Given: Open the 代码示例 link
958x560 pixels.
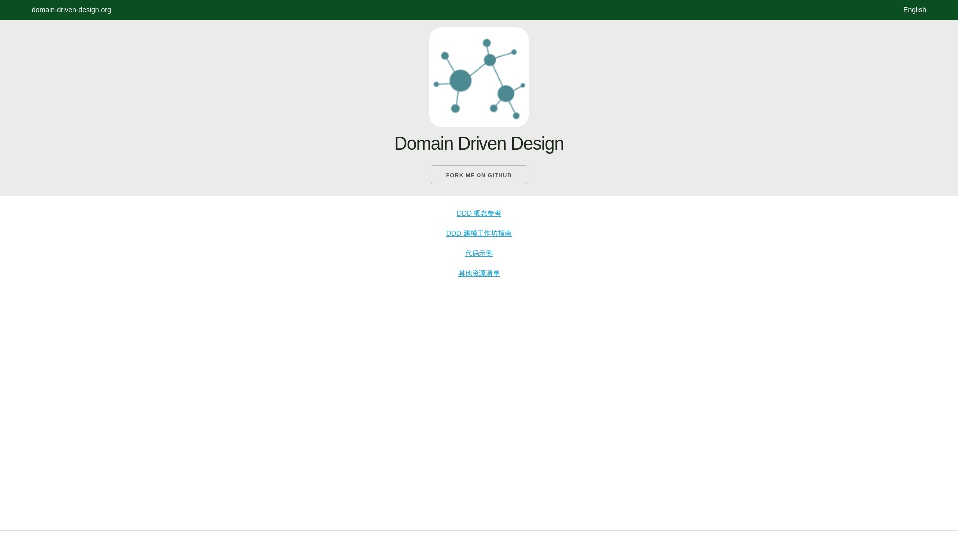Looking at the screenshot, I should (479, 253).
